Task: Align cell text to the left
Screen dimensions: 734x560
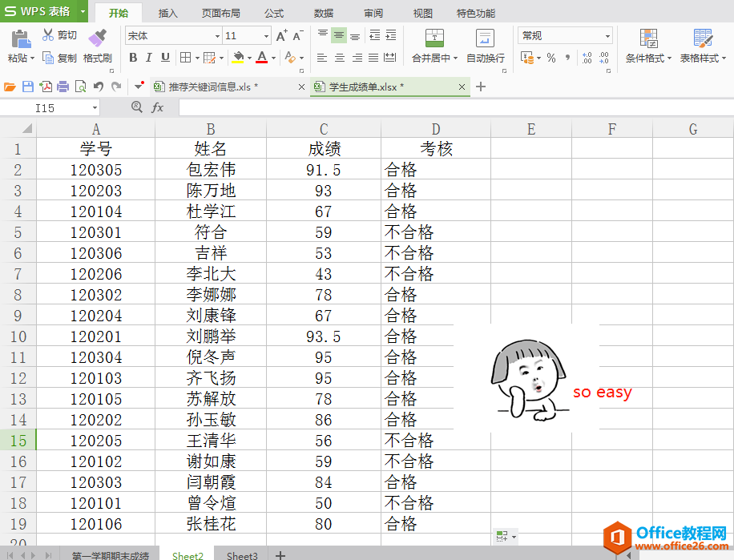Action: 322,58
